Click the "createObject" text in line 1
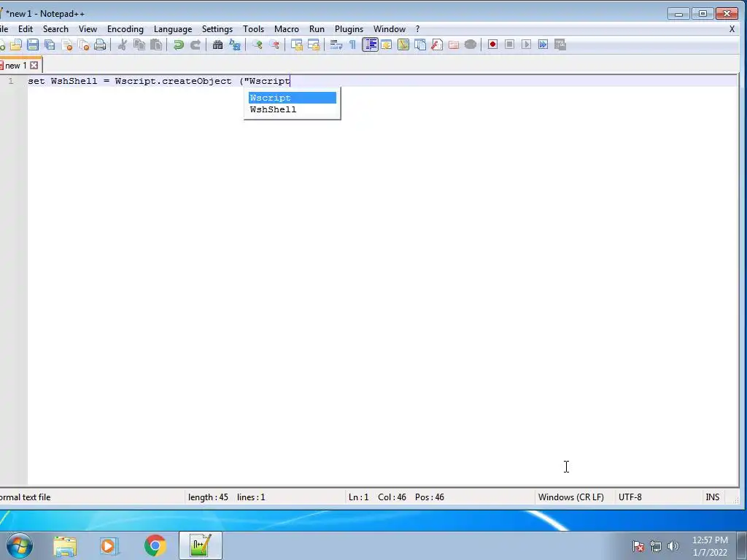The image size is (747, 560). click(197, 81)
